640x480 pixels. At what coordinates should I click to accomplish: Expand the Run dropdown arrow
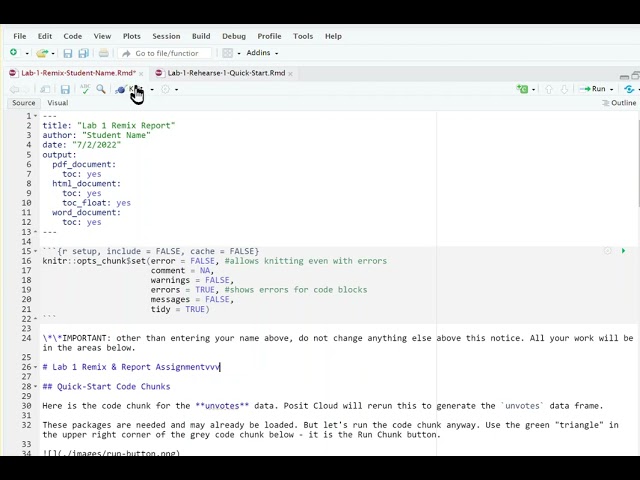point(611,89)
